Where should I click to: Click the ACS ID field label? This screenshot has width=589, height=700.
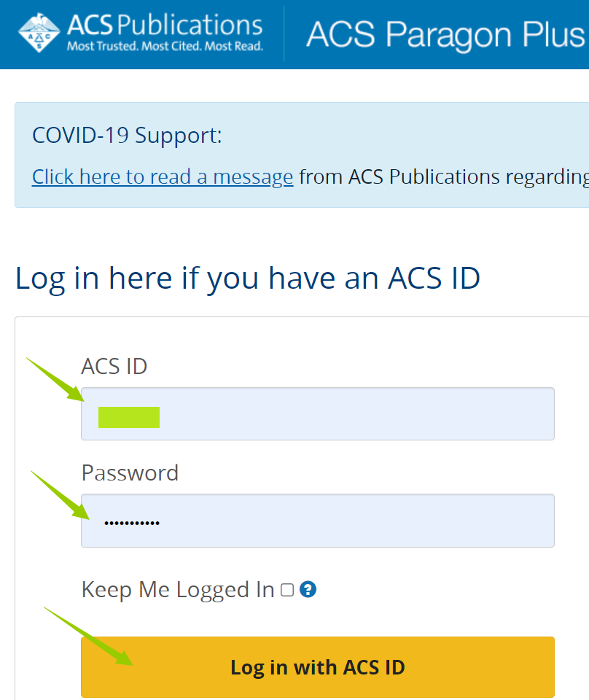pyautogui.click(x=114, y=366)
